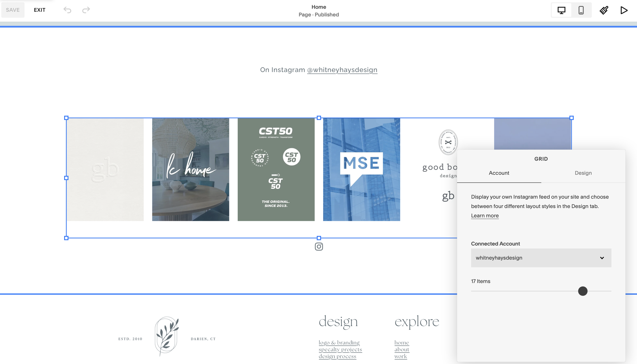This screenshot has width=637, height=364.
Task: Click the 'ESTD. 2010' footer text
Action: (x=130, y=339)
